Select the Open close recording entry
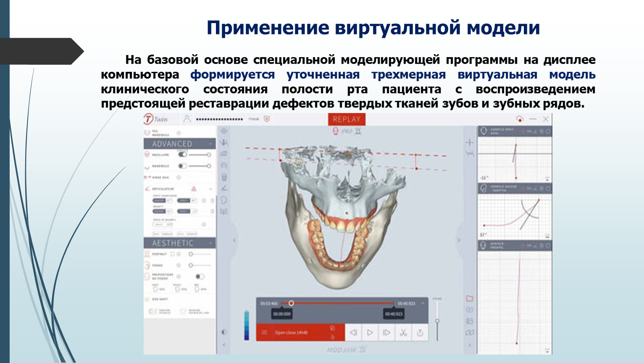The height and width of the screenshot is (363, 644). point(291,332)
